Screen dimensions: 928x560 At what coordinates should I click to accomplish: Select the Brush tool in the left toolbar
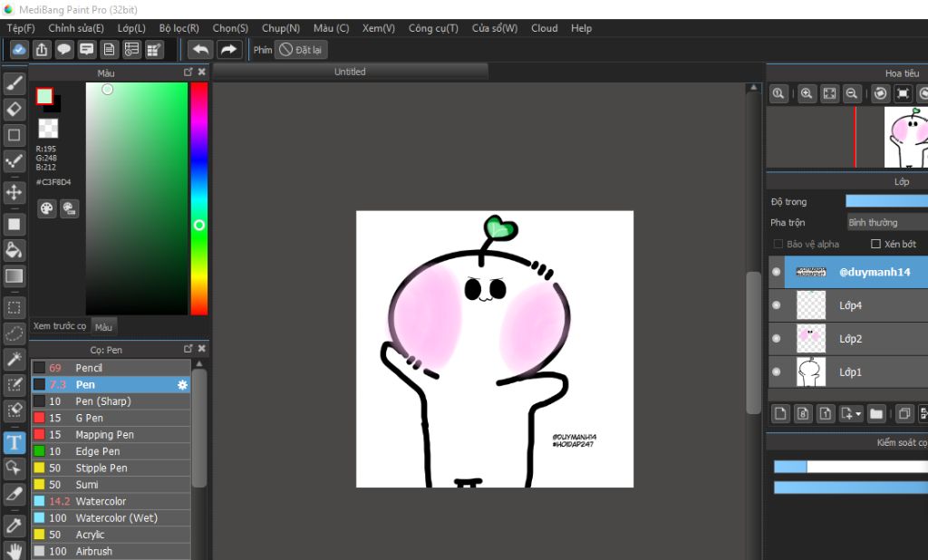coord(14,83)
